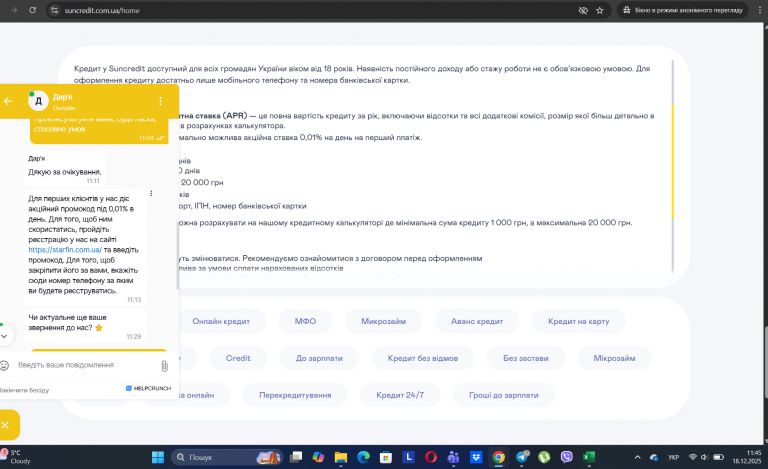Go back in the chat widget header

click(8, 101)
